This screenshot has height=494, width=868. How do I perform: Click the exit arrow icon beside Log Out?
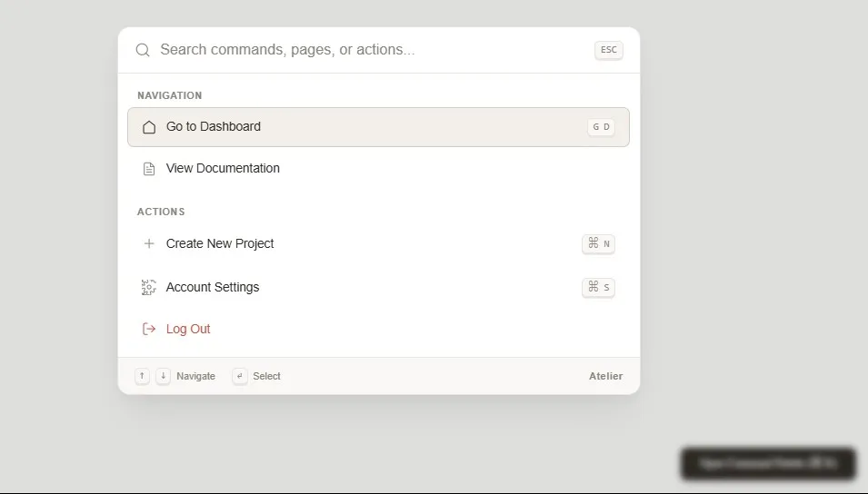[x=149, y=329]
